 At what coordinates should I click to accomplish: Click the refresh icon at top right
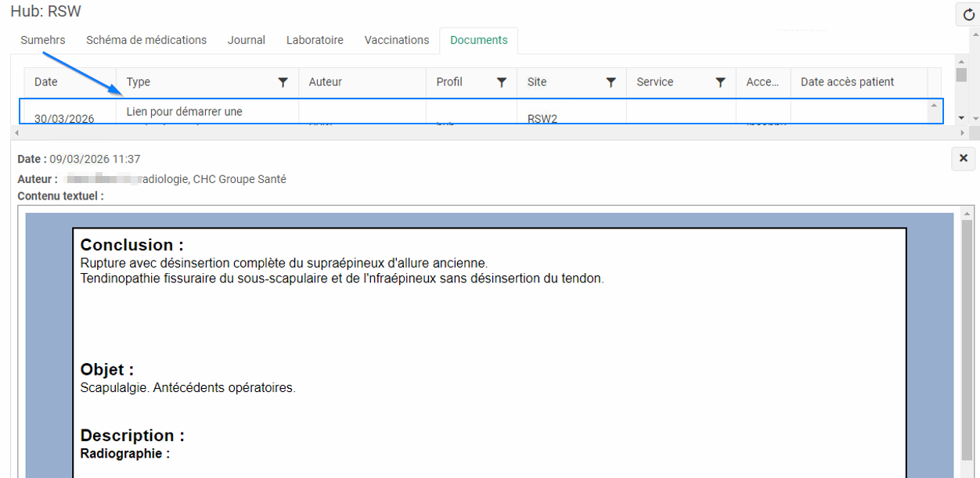968,15
